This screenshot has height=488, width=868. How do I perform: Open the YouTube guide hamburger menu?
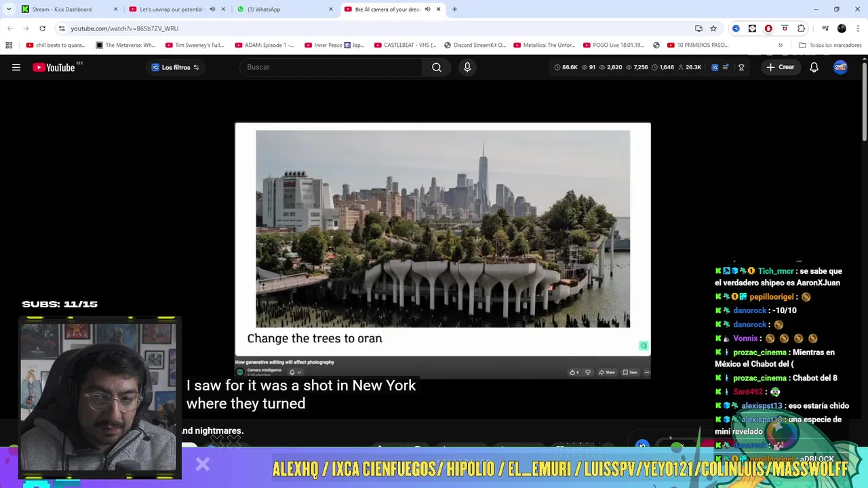pos(16,67)
